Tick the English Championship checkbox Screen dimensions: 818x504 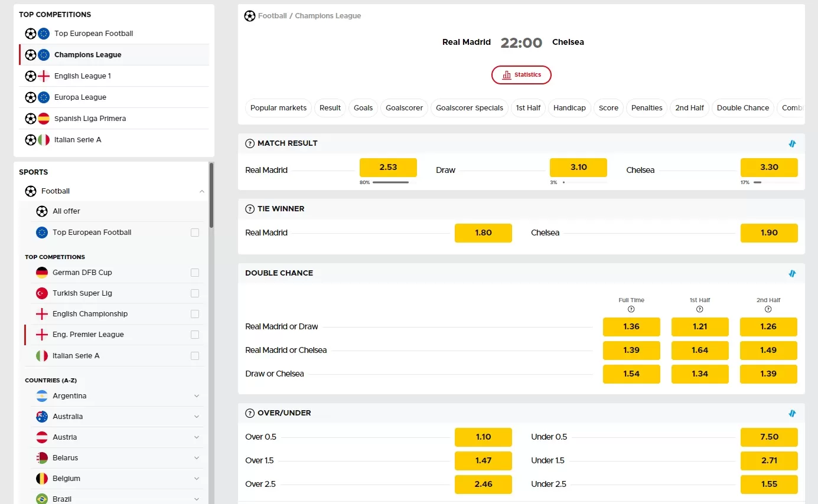point(195,314)
